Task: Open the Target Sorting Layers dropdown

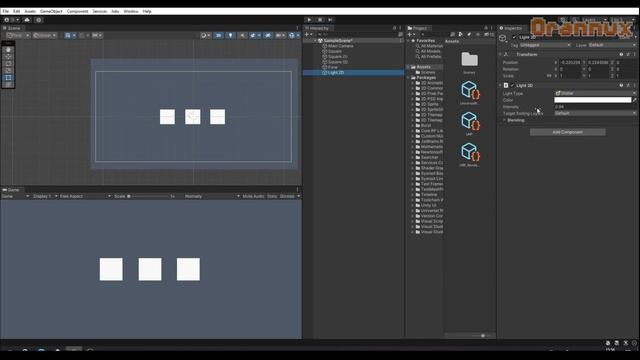Action: pos(595,113)
